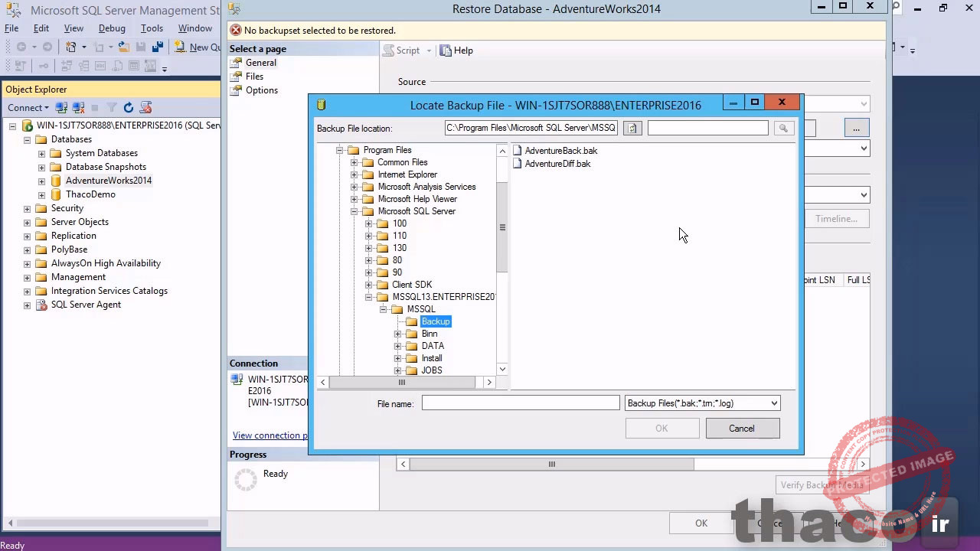Click the vertical scrollbar of the folder tree
This screenshot has height=551, width=980.
click(x=502, y=227)
